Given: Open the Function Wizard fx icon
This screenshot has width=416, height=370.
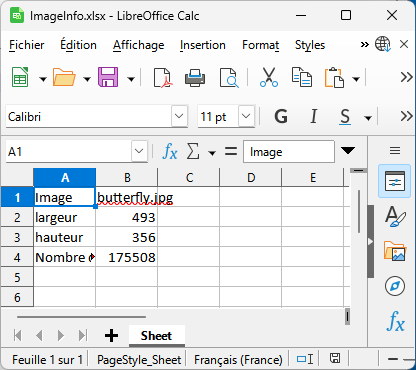Looking at the screenshot, I should click(x=170, y=152).
